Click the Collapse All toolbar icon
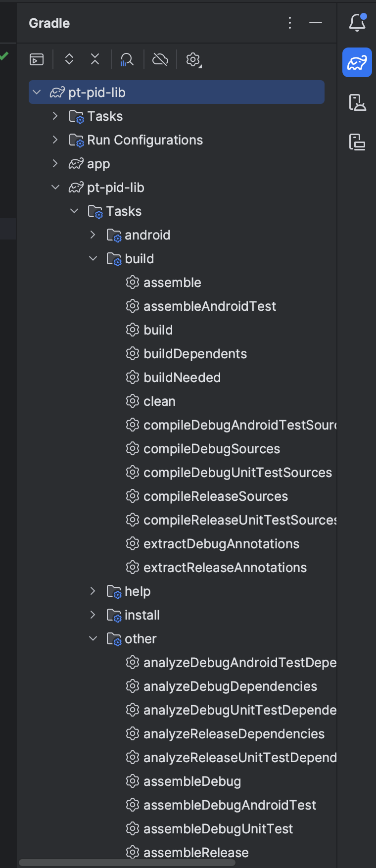Viewport: 376px width, 868px height. [x=95, y=60]
